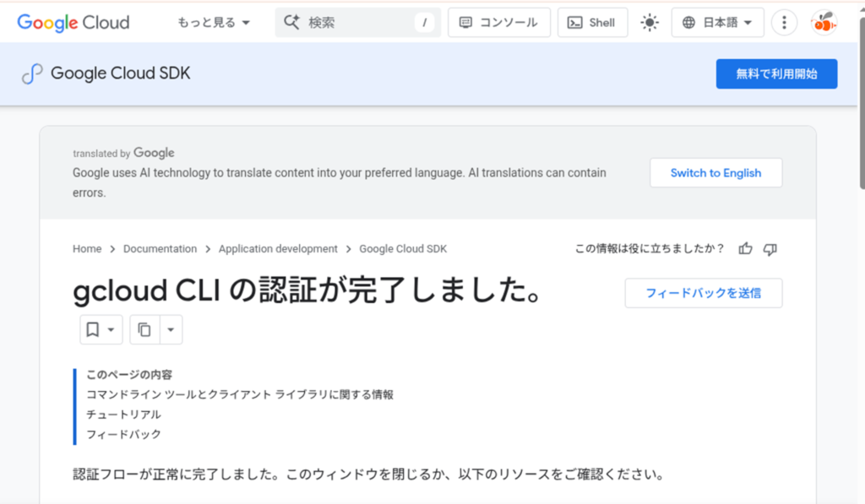Click the console icon beside コンソール
The width and height of the screenshot is (865, 504).
(x=465, y=23)
